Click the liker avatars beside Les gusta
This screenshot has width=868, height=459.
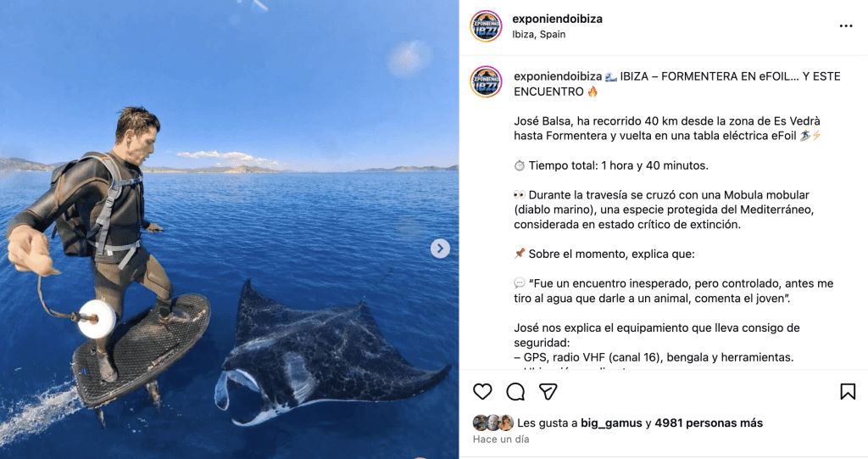(492, 423)
